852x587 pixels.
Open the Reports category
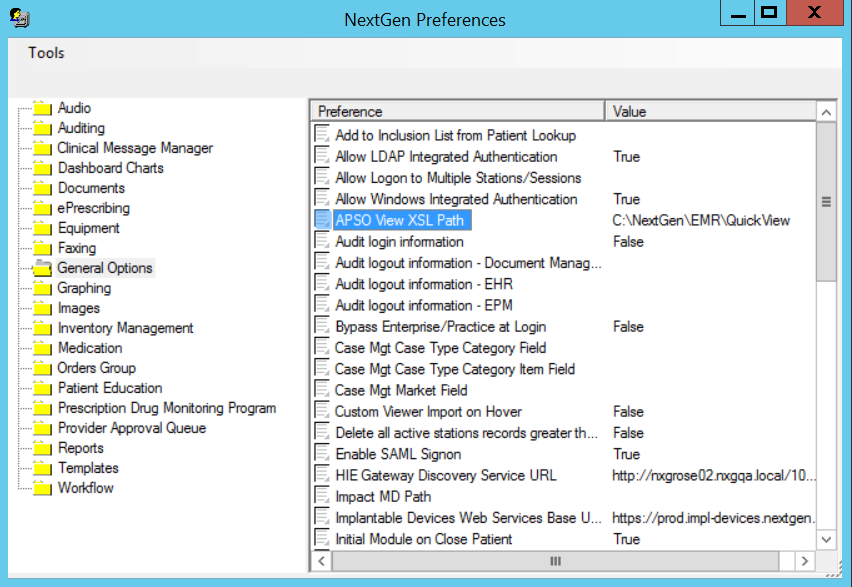click(x=81, y=448)
